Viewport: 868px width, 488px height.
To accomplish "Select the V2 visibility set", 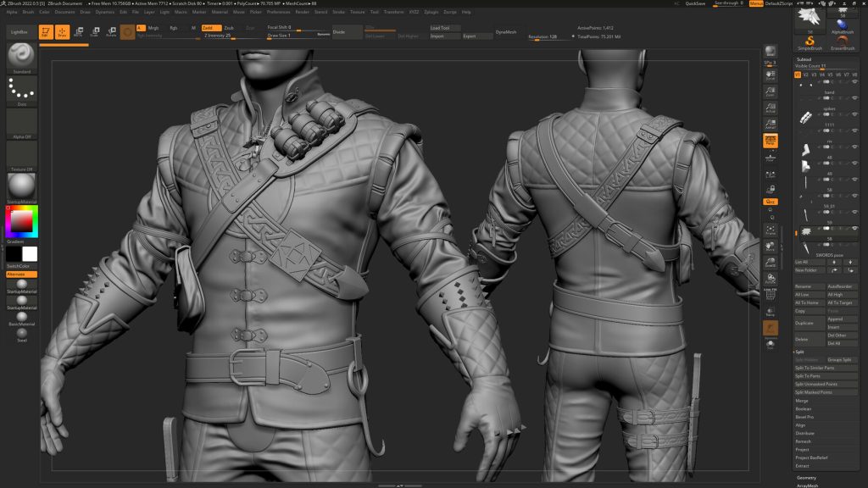I will [x=805, y=75].
